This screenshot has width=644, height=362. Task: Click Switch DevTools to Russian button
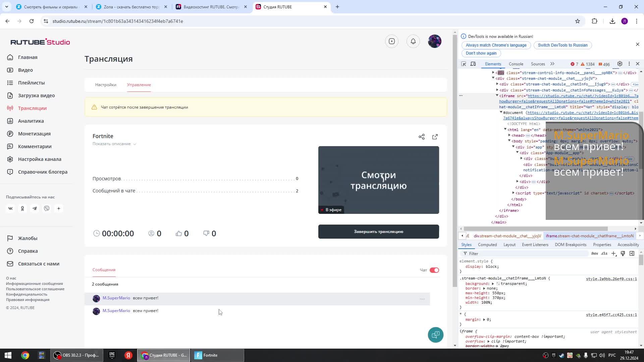click(x=562, y=45)
